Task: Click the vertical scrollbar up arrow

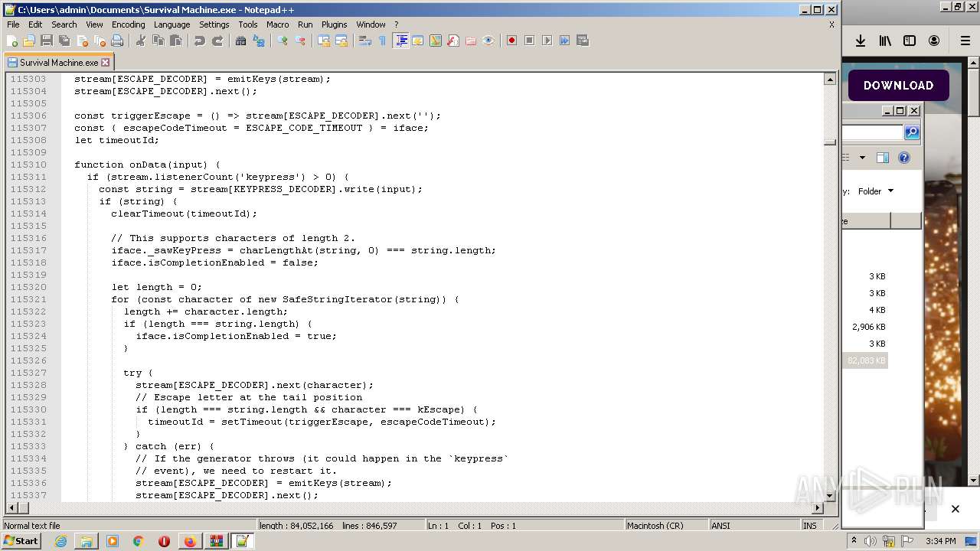Action: pyautogui.click(x=830, y=79)
